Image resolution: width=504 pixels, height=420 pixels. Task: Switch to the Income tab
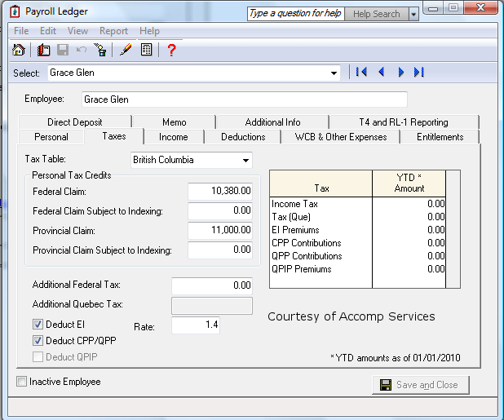coord(174,137)
